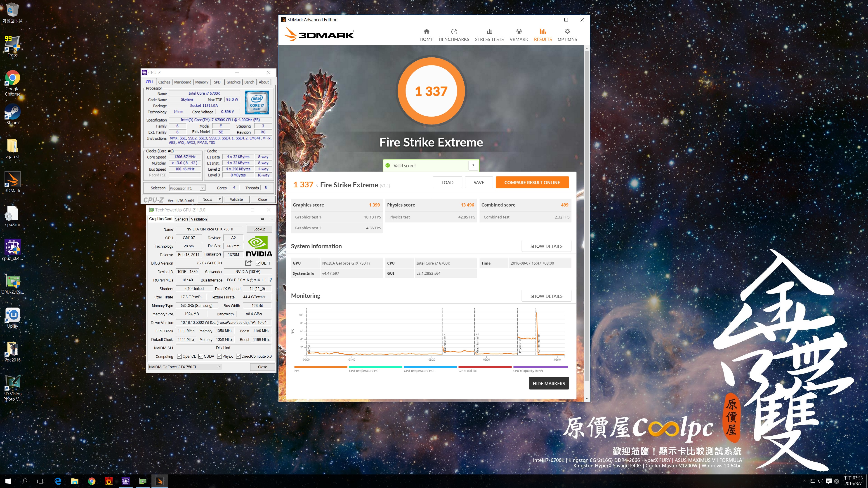Select Google Chrome desktop shortcut

point(12,83)
